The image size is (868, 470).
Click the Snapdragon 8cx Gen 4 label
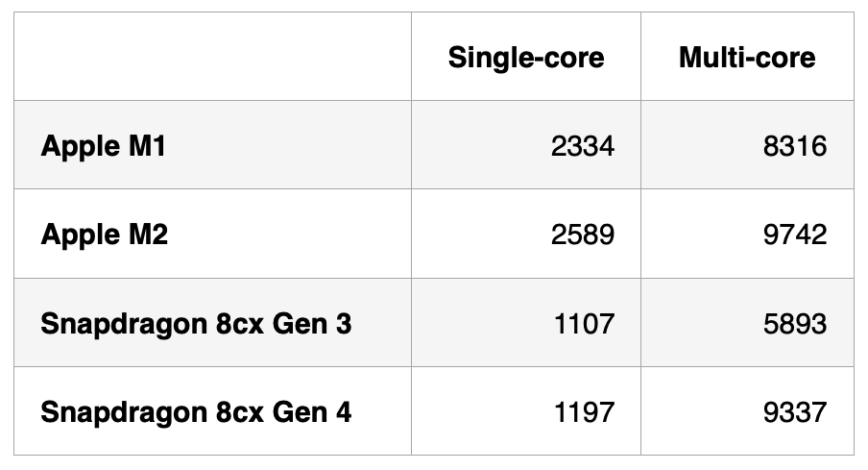tap(196, 412)
